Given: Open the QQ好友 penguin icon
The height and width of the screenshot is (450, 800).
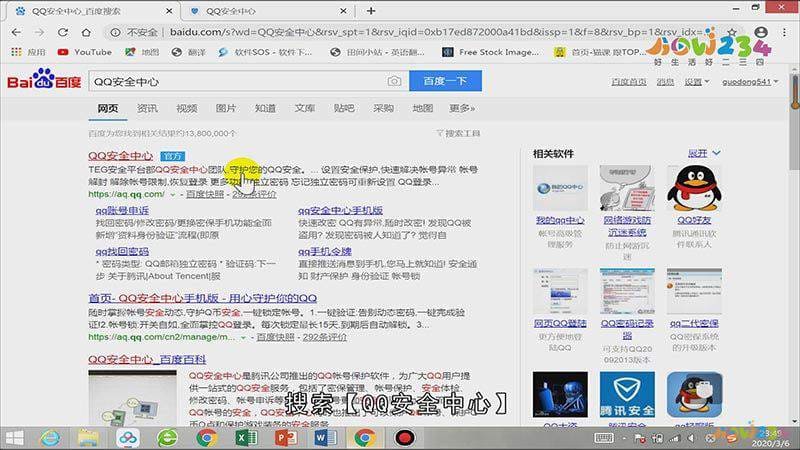Looking at the screenshot, I should point(694,188).
